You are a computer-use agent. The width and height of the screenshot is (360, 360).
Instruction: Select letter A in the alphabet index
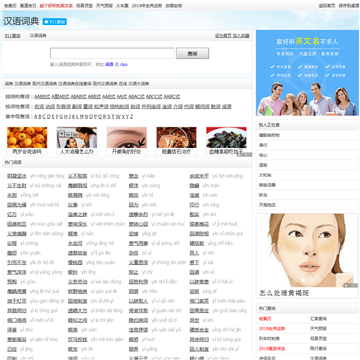(x=36, y=117)
